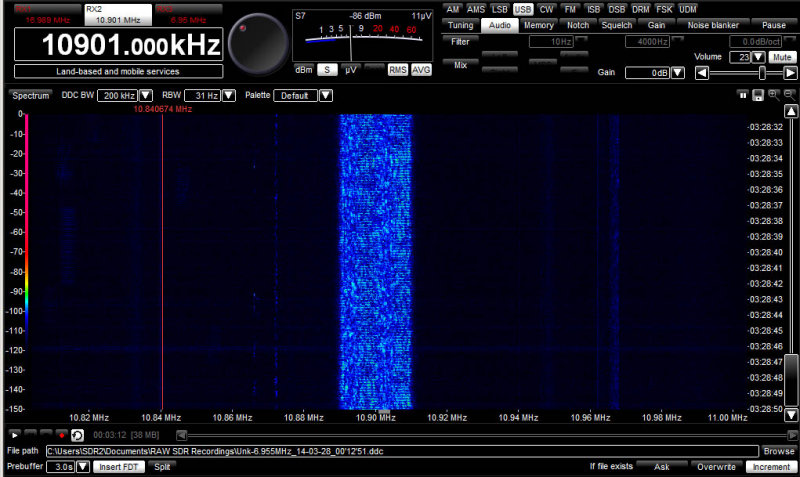Open the Noise blanker tab
800x477 pixels.
coord(713,25)
